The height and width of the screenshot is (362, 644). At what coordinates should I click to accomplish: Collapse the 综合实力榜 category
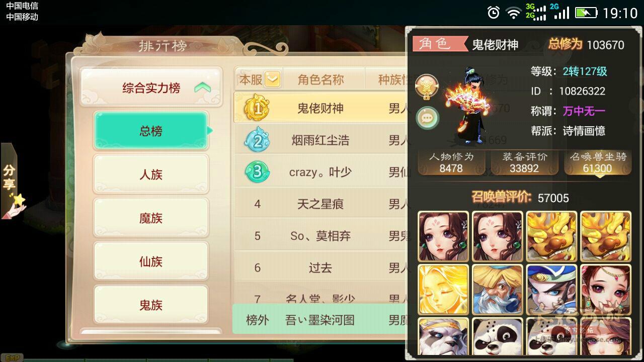202,88
